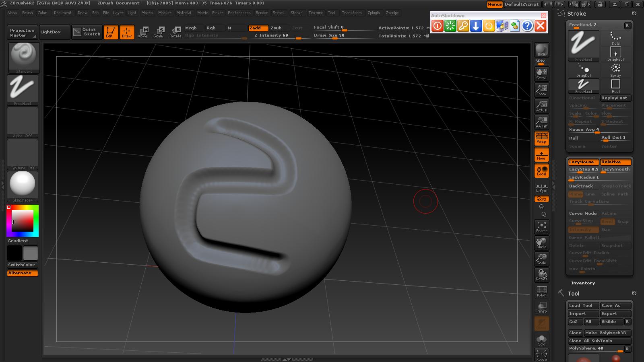This screenshot has width=644, height=362.
Task: Select the Scroll canvas tool
Action: [x=541, y=74]
